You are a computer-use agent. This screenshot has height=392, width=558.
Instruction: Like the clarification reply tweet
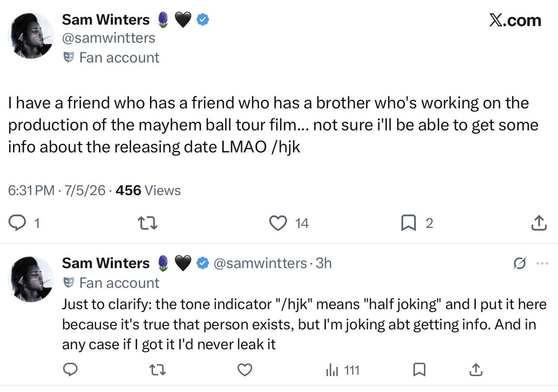tap(245, 370)
